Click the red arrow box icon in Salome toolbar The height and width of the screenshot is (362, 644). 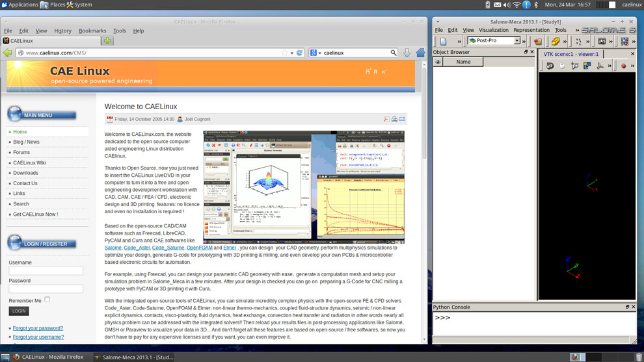(537, 41)
